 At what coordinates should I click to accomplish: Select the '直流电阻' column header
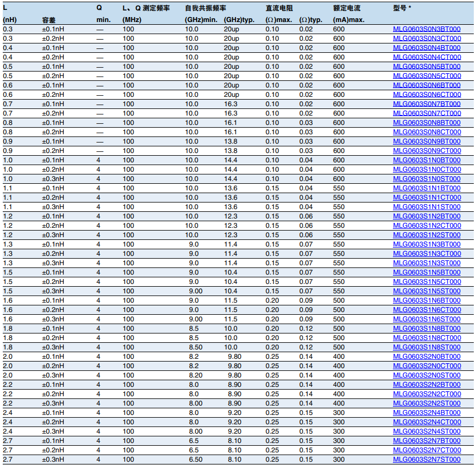[x=279, y=8]
